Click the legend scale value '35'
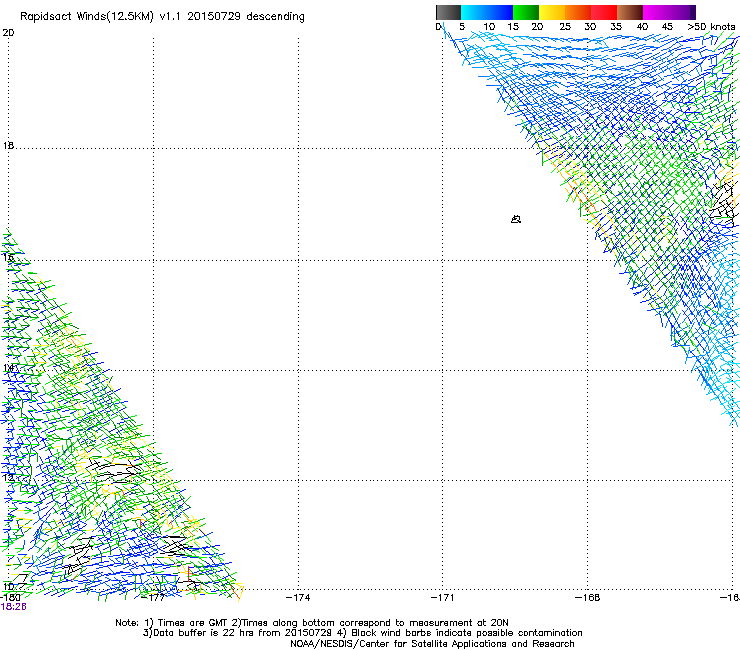This screenshot has height=650, width=740. tap(616, 26)
